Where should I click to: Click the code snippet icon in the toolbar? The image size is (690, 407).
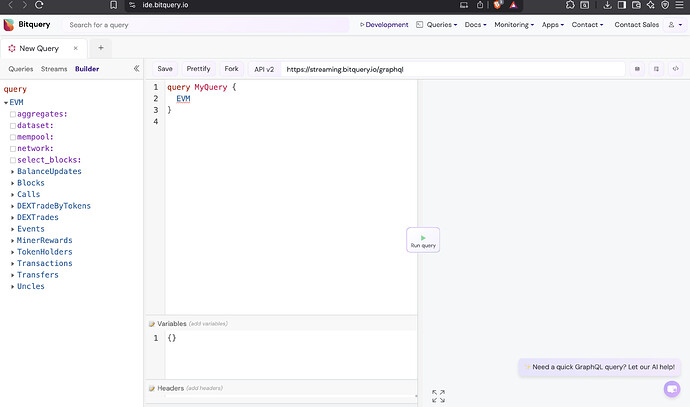click(675, 69)
